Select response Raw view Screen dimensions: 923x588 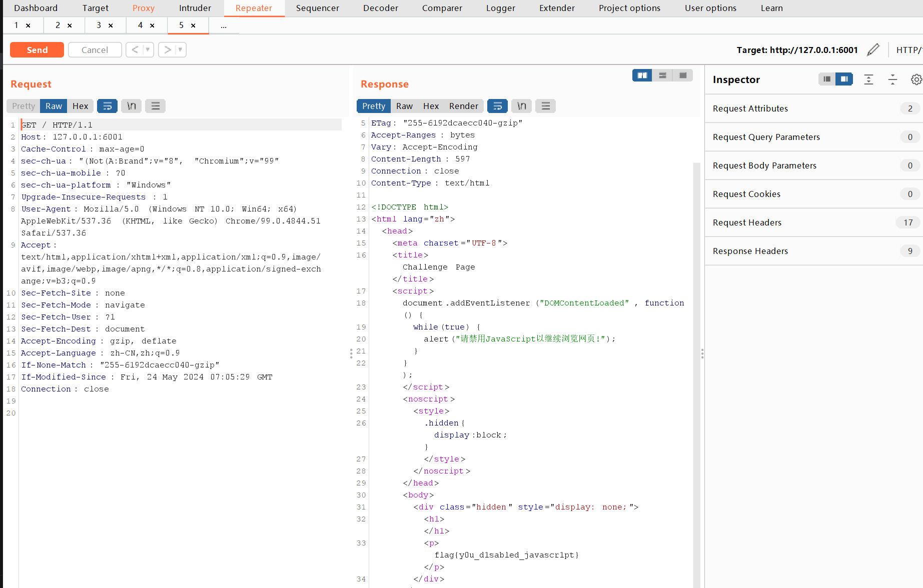[x=404, y=106]
